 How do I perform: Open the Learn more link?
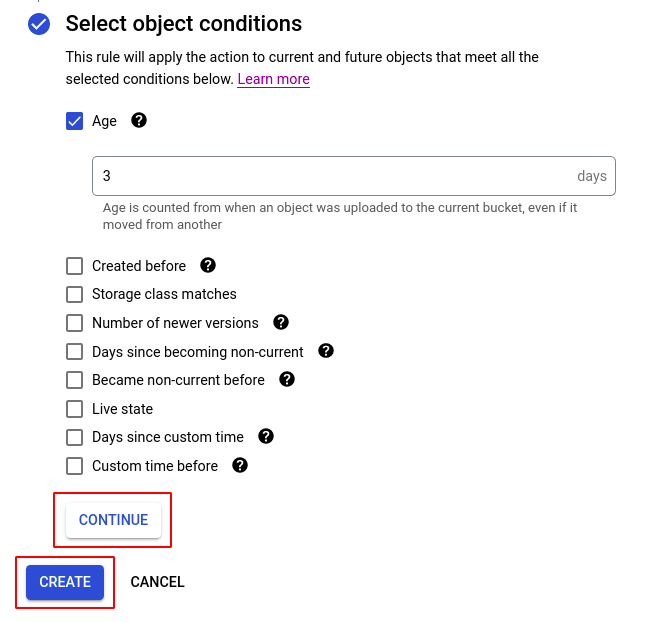273,79
